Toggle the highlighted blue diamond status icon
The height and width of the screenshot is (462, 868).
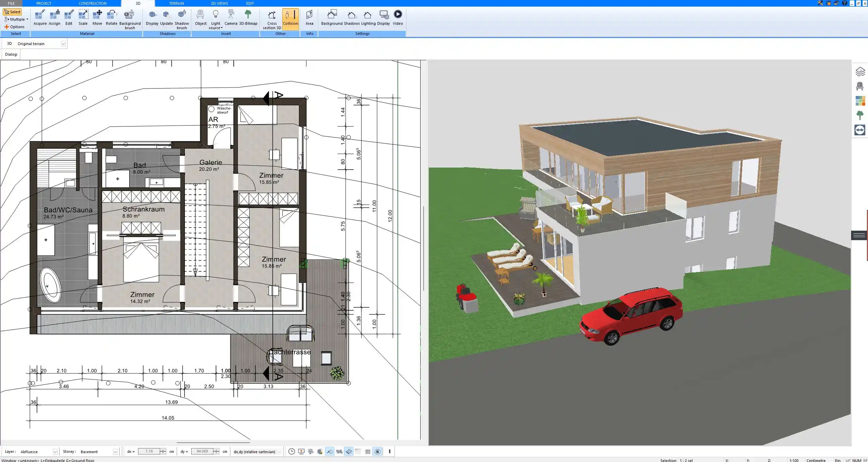coord(349,451)
